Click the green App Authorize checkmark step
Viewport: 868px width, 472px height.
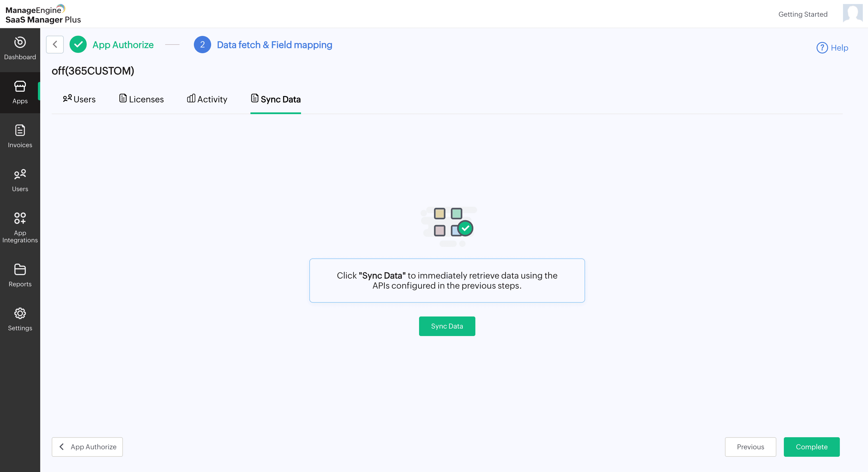tap(78, 45)
